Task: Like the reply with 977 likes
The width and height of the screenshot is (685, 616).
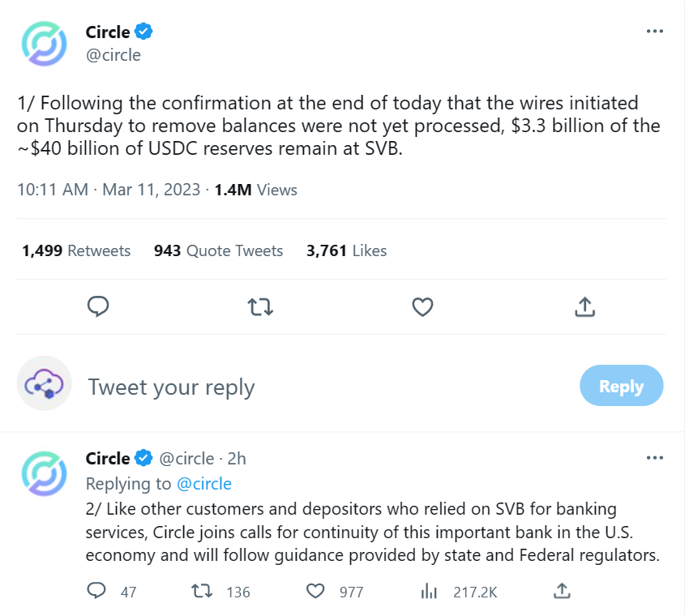Action: [315, 591]
